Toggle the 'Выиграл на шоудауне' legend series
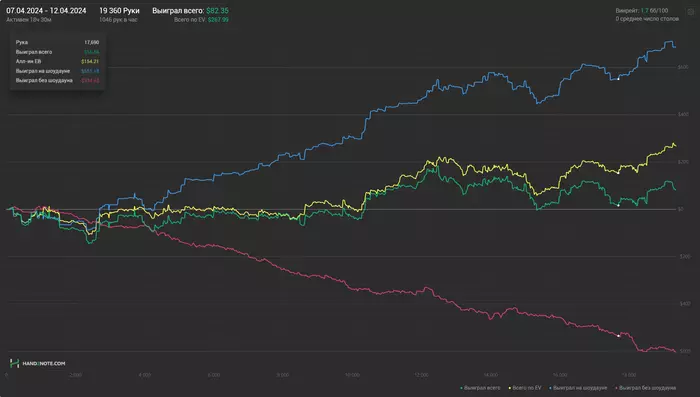 click(578, 388)
